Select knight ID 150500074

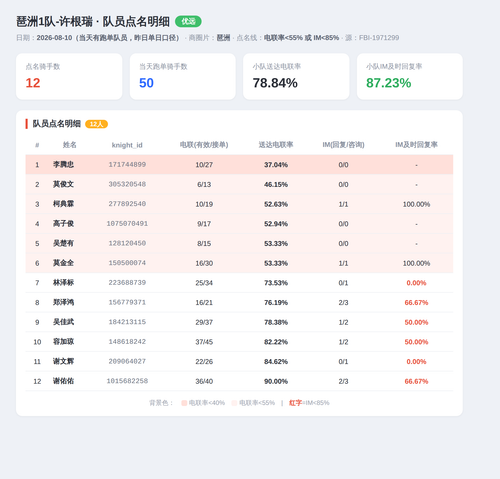pyautogui.click(x=127, y=263)
